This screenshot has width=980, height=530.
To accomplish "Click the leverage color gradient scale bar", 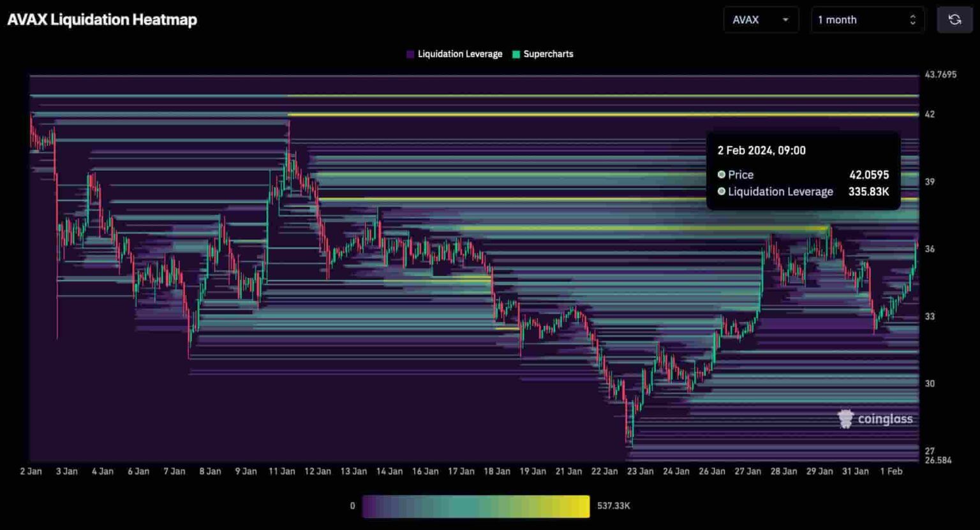I will (x=476, y=506).
